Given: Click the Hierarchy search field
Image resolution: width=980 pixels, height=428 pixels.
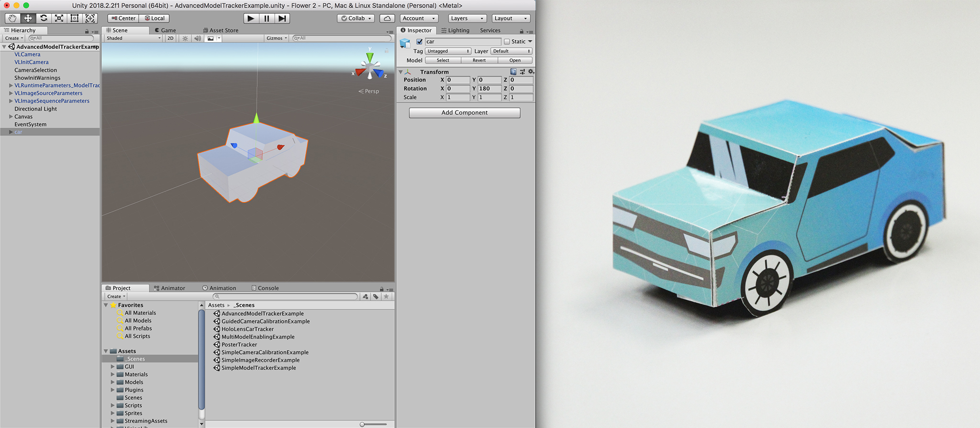Looking at the screenshot, I should pos(61,38).
